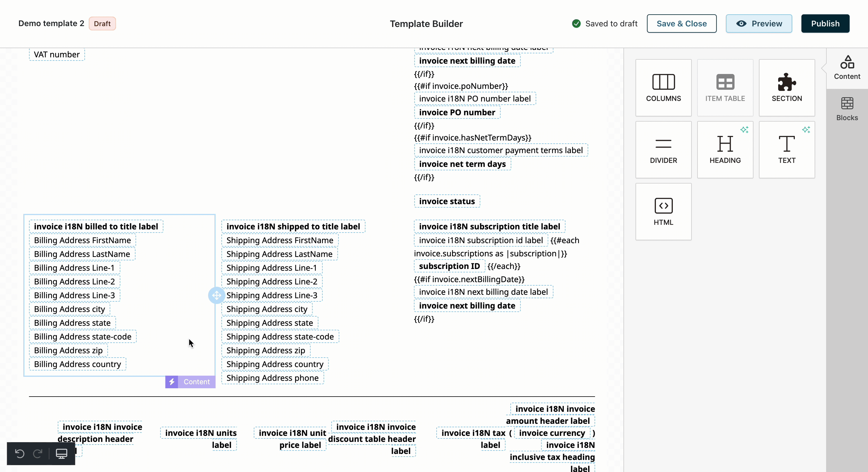Viewport: 868px width, 472px height.
Task: Select the Item Table block
Action: [x=725, y=87]
